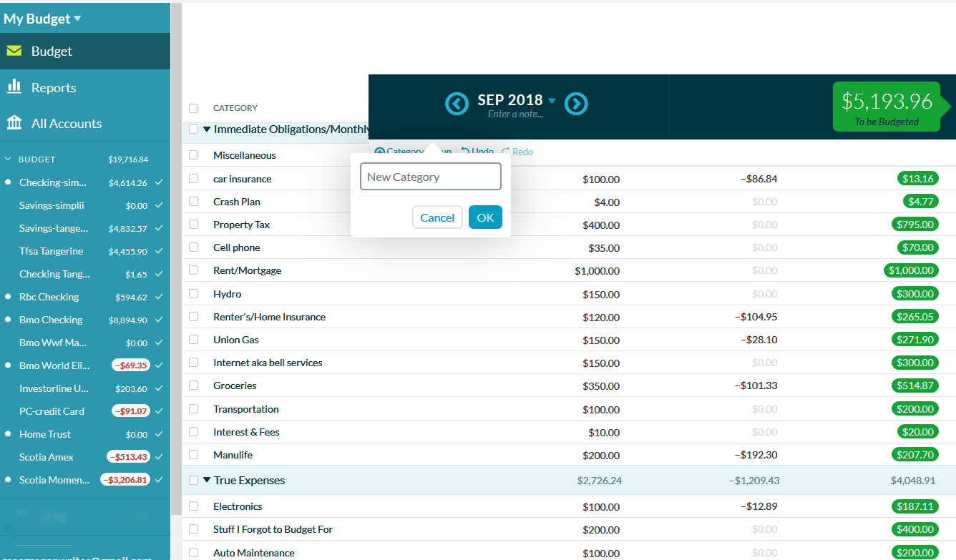This screenshot has height=560, width=956.
Task: Check the car insurance checkbox
Action: pyautogui.click(x=194, y=179)
